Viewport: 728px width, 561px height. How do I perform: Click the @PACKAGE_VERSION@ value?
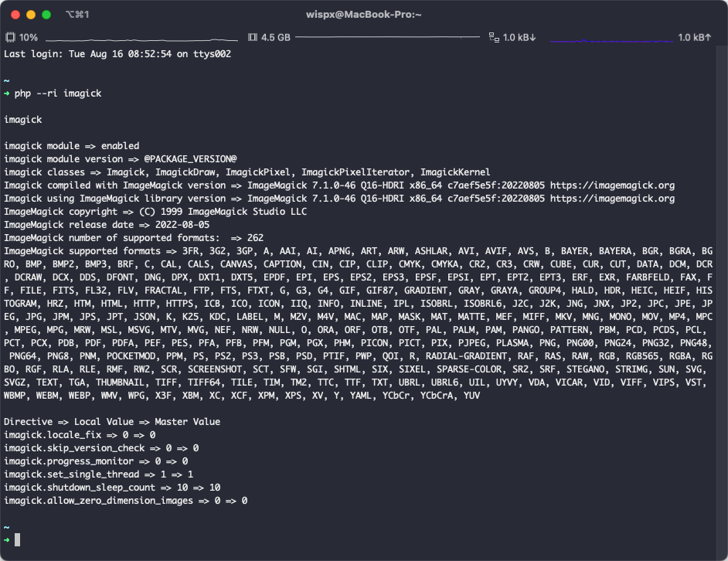pyautogui.click(x=190, y=159)
